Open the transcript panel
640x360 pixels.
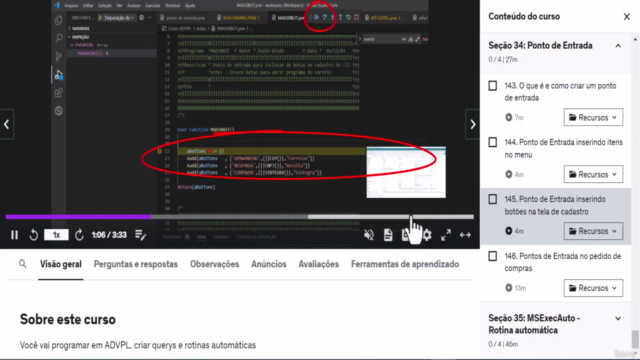click(x=388, y=235)
